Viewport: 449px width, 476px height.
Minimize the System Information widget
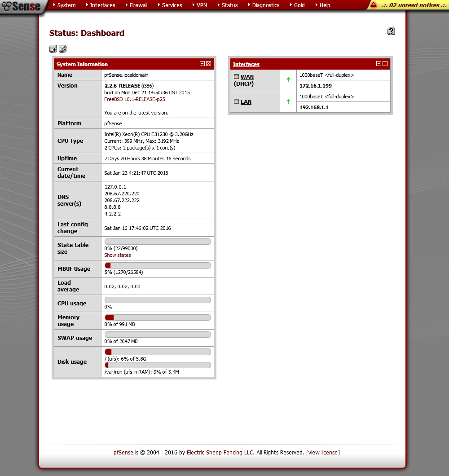point(202,64)
